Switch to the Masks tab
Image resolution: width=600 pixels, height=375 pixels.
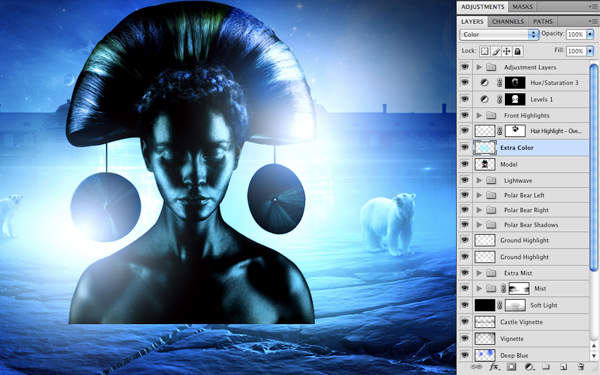tap(522, 7)
